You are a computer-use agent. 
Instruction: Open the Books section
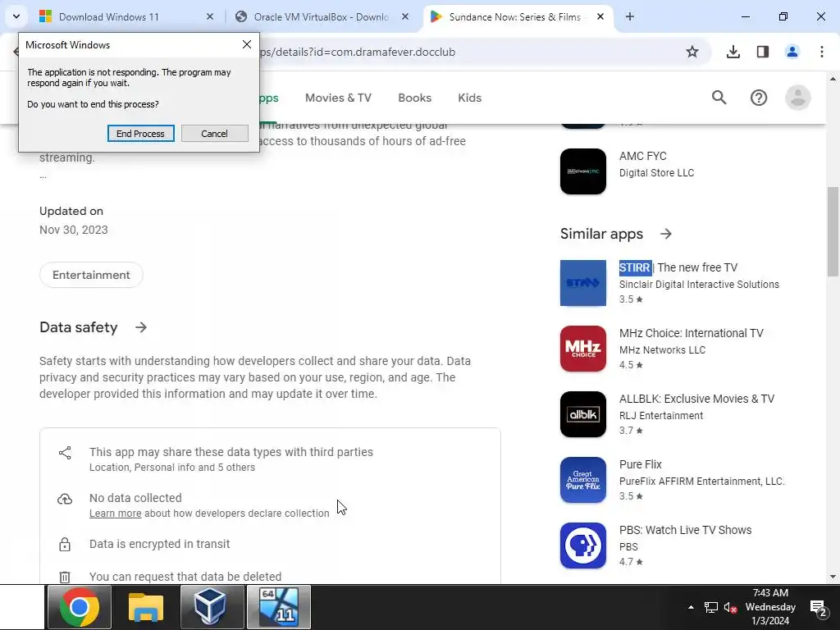coord(414,98)
